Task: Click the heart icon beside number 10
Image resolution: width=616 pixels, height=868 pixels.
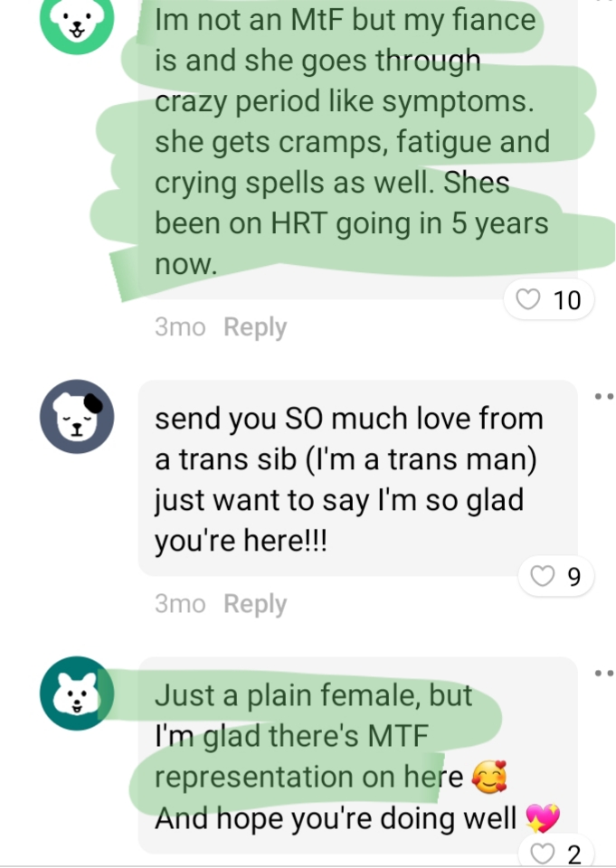Action: coord(527,299)
